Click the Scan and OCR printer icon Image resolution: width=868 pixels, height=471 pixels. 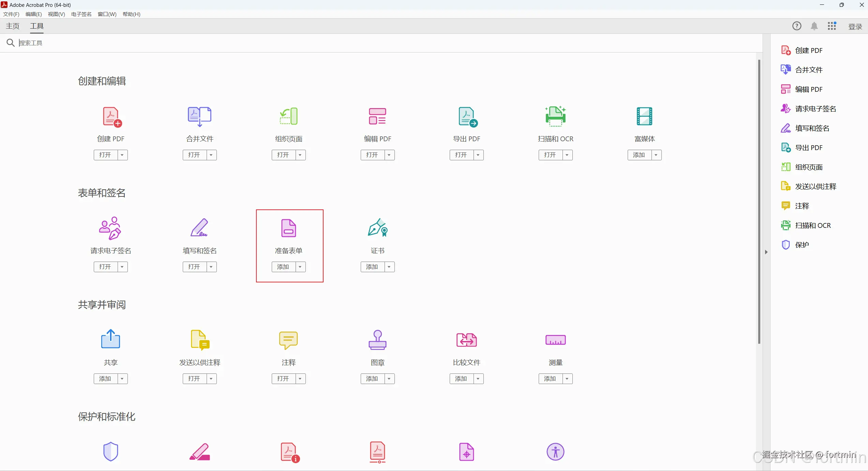(x=555, y=116)
